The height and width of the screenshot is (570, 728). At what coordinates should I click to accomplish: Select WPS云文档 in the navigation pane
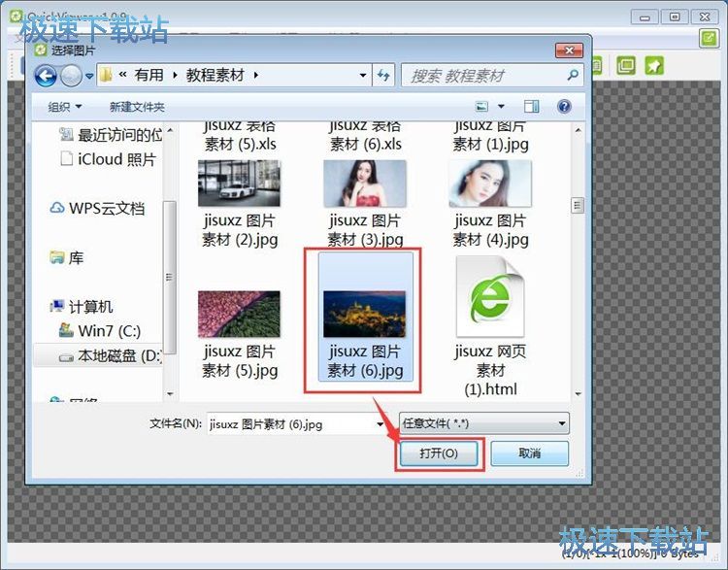tap(97, 208)
